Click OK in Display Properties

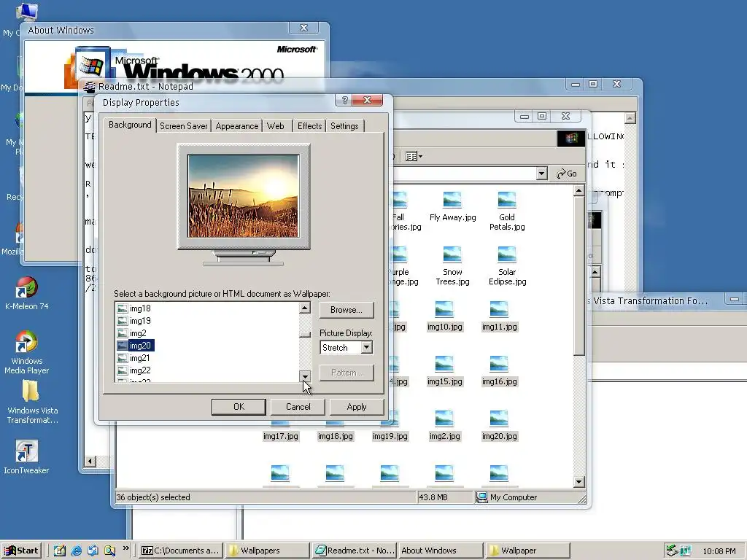click(239, 407)
